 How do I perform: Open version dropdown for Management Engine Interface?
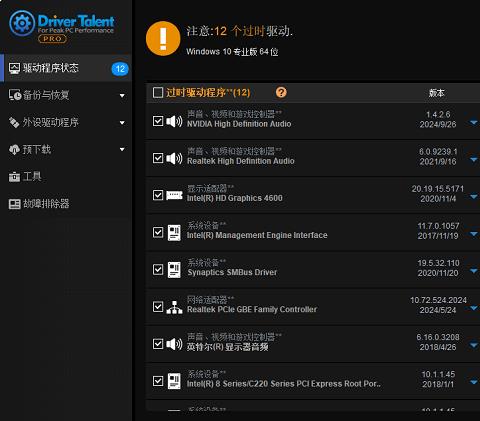click(474, 234)
